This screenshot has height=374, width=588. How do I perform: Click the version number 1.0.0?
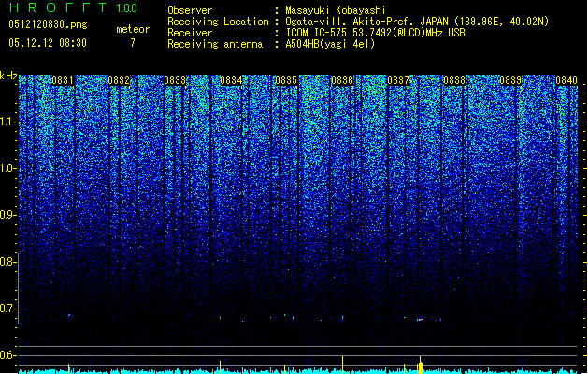127,7
